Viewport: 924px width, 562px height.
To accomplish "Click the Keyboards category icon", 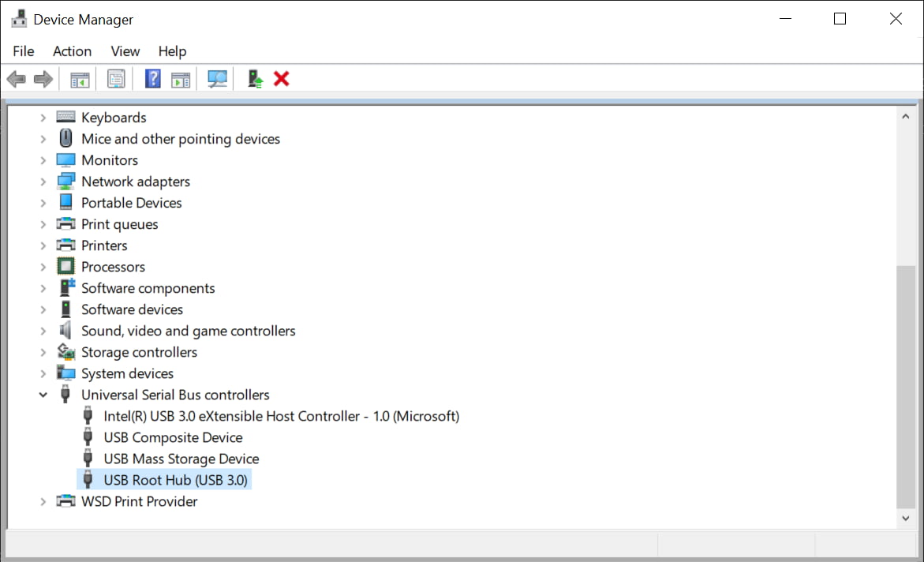I will coord(65,117).
